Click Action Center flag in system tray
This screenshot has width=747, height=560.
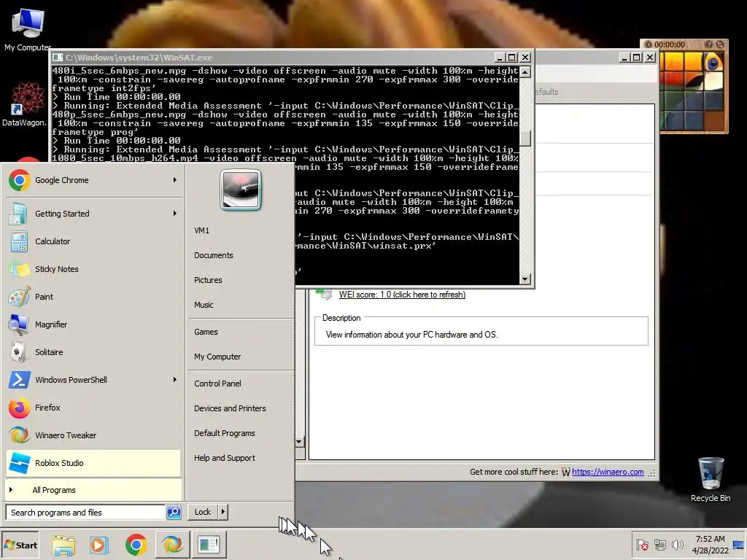tap(642, 545)
